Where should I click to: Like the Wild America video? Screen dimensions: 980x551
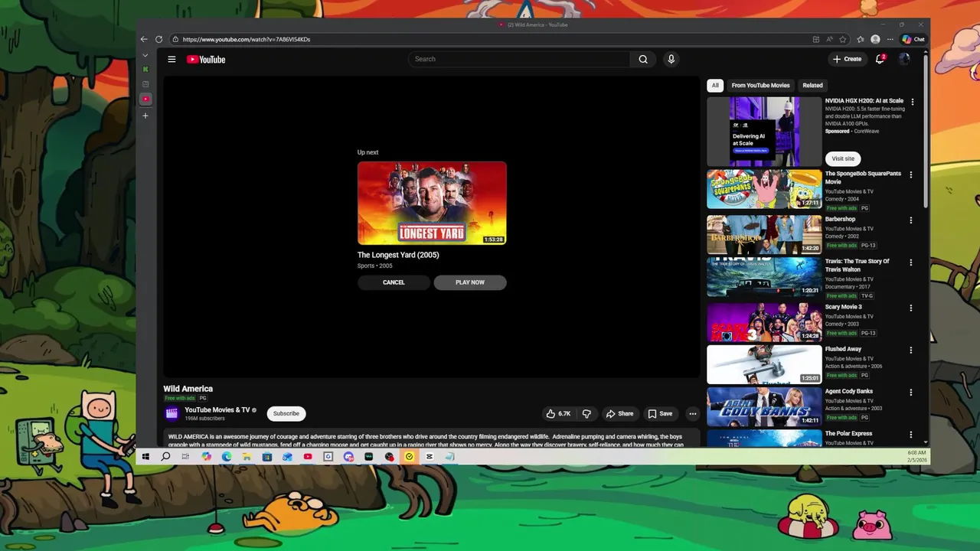557,413
